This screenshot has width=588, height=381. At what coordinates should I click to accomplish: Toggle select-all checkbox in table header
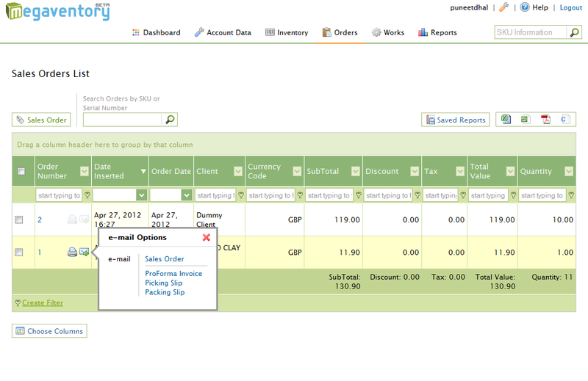point(21,171)
